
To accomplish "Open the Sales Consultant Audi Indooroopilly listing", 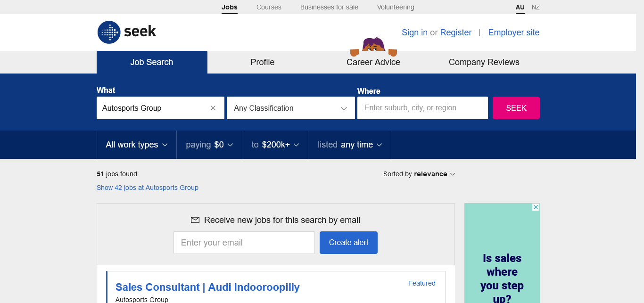I will point(207,287).
